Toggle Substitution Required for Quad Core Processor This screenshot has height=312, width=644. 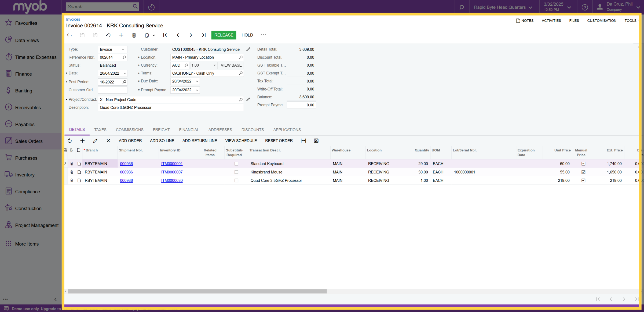[x=236, y=181]
